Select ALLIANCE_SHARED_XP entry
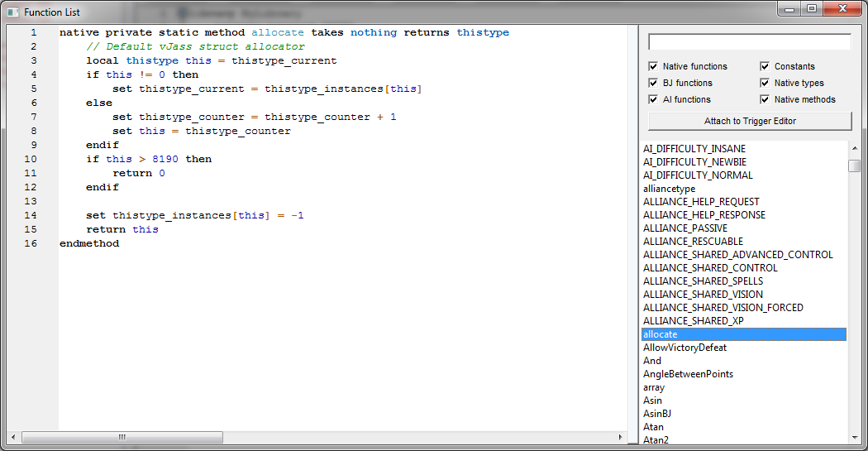Screen dimensions: 868x451 pyautogui.click(x=743, y=321)
